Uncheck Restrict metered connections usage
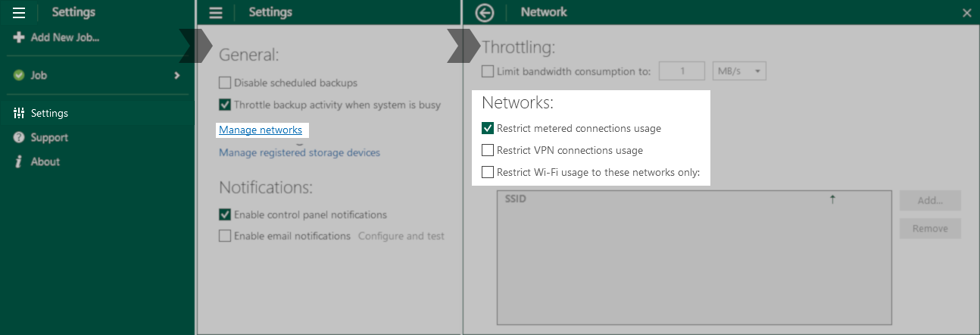This screenshot has width=980, height=335. coord(488,128)
